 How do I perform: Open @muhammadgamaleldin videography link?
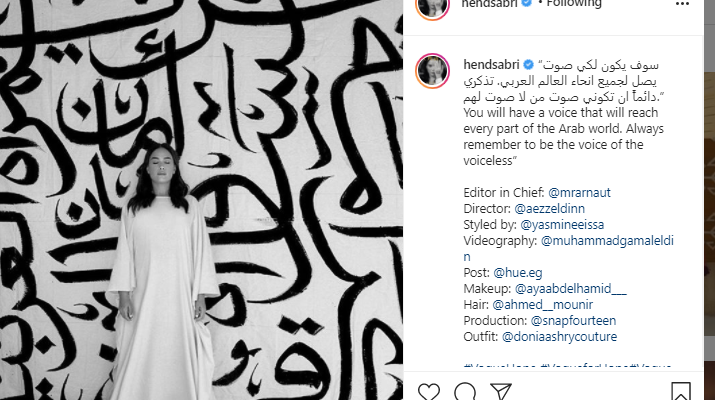pyautogui.click(x=568, y=249)
